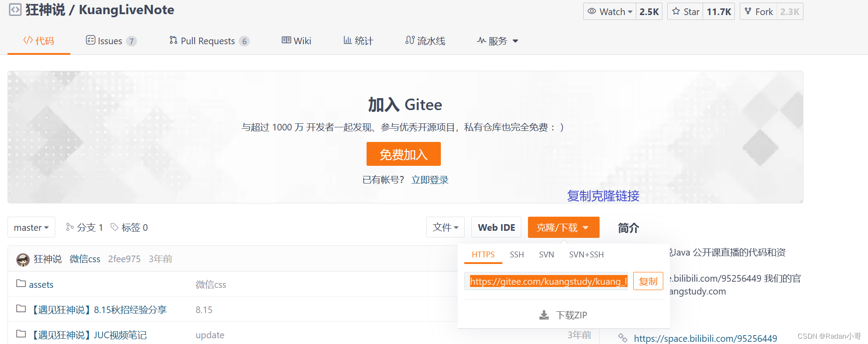Click the 立即登录 link

(430, 180)
